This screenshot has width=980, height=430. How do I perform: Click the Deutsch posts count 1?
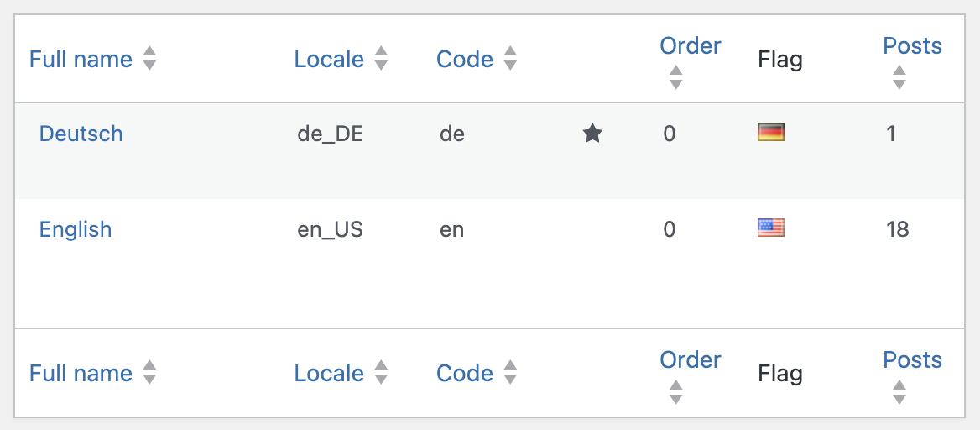pos(890,134)
